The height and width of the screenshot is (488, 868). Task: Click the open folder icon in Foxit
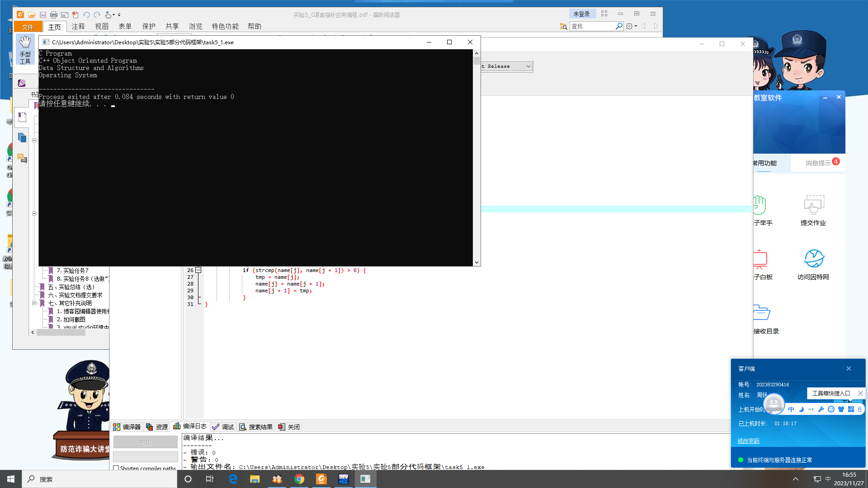(x=32, y=15)
